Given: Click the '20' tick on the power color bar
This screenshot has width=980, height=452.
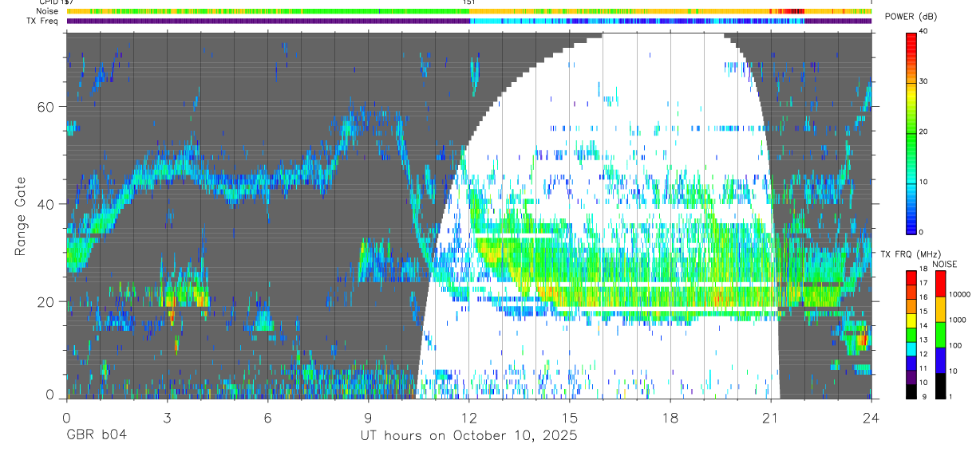Looking at the screenshot, I should tap(924, 132).
